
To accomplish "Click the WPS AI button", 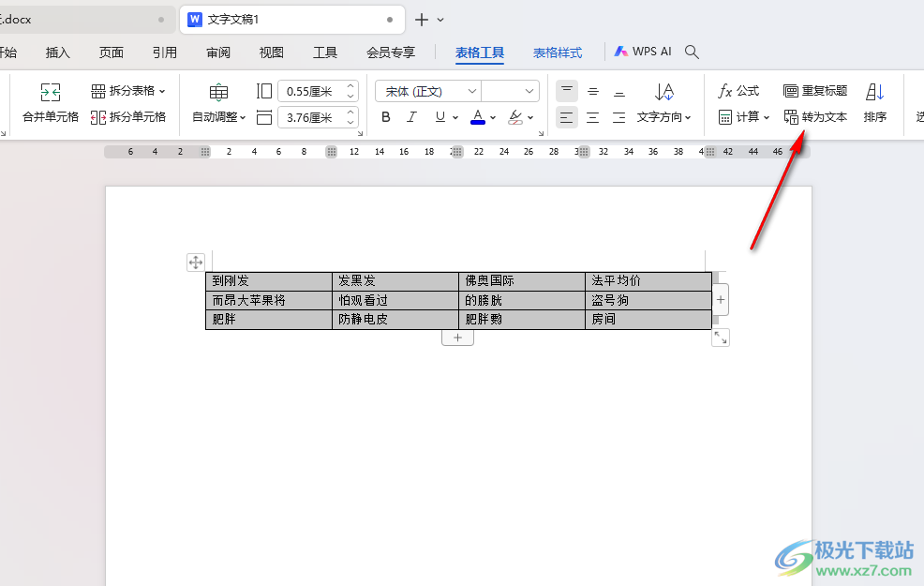I will click(x=643, y=52).
